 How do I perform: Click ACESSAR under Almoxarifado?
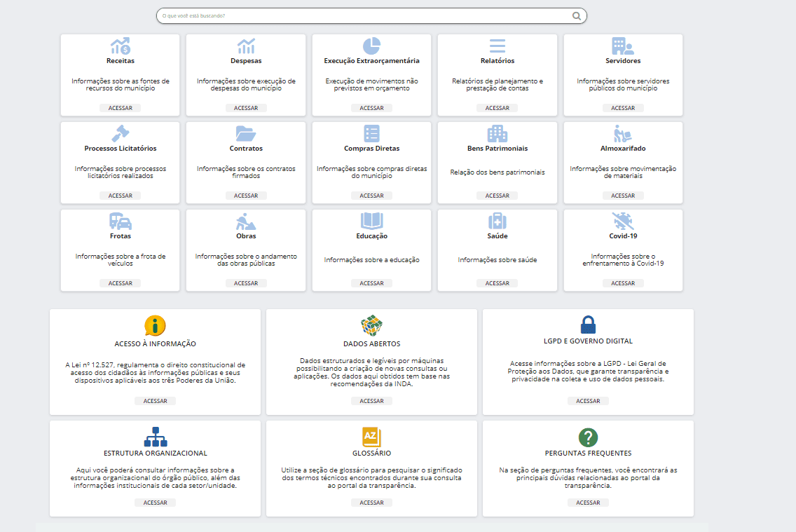coord(622,196)
